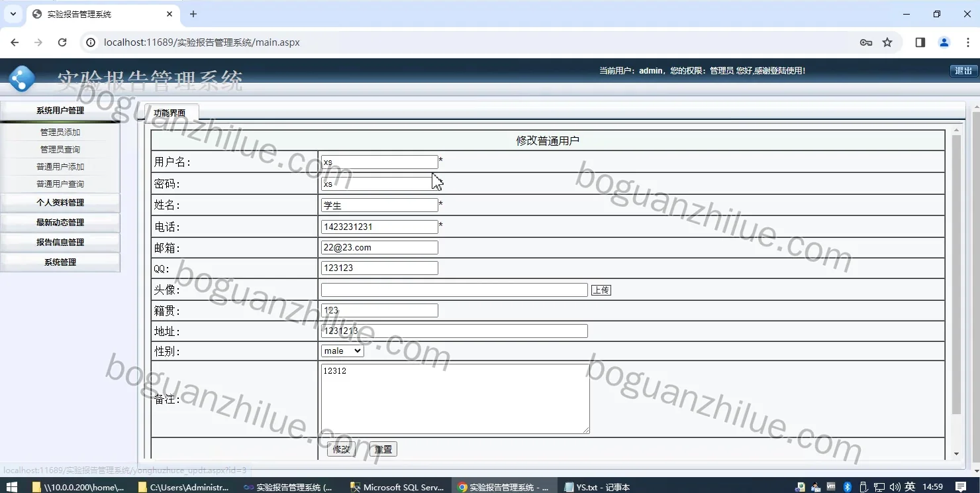This screenshot has height=493, width=980.
Task: Open the Windows Start menu
Action: pos(11,487)
